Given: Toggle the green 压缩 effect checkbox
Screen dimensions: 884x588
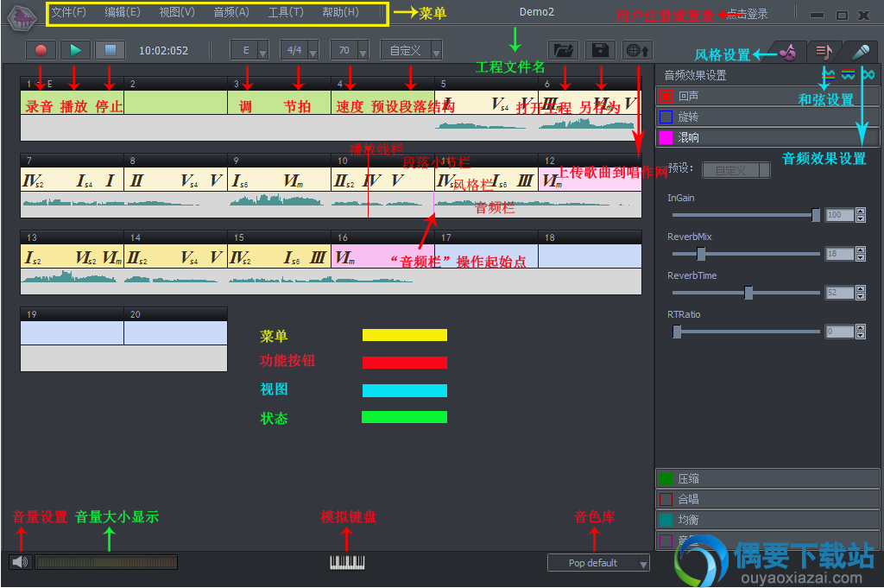Looking at the screenshot, I should (666, 478).
